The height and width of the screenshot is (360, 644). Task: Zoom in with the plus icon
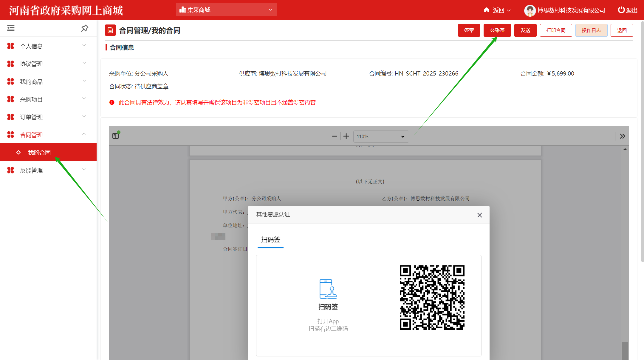346,136
